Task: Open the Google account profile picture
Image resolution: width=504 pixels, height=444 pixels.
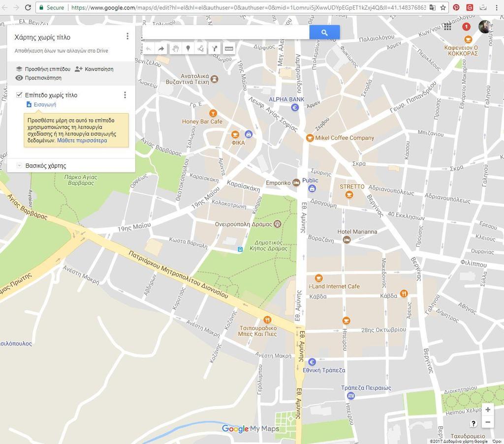Action: pos(485,27)
